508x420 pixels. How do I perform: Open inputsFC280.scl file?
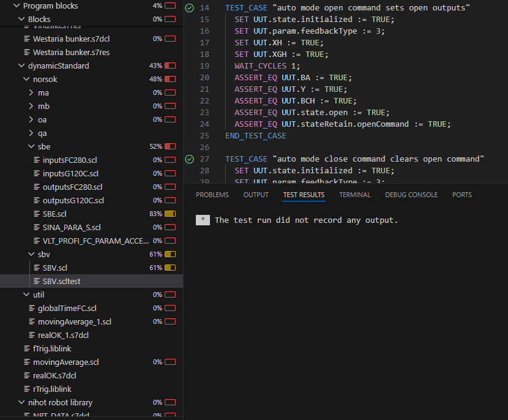(70, 160)
